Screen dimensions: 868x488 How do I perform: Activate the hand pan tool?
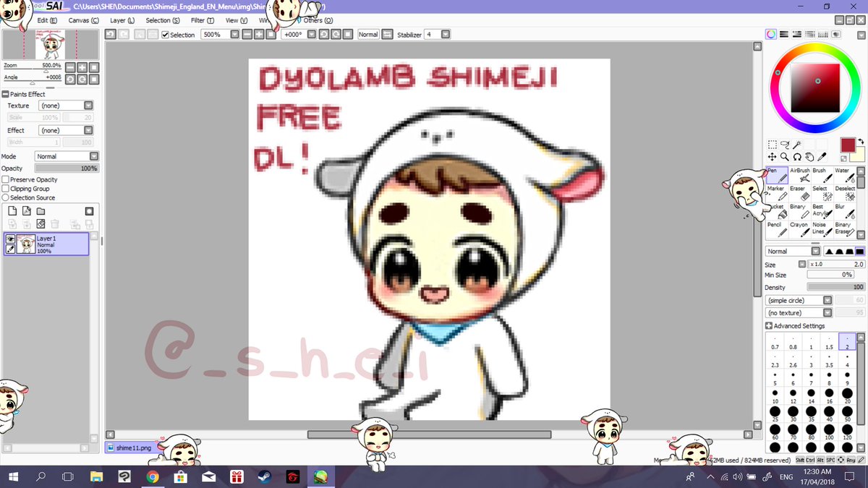click(x=809, y=156)
